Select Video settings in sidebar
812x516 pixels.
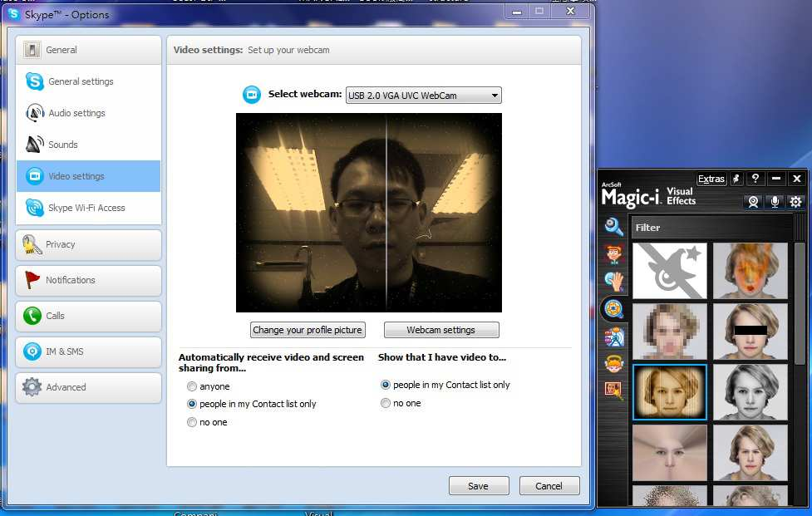pyautogui.click(x=89, y=176)
